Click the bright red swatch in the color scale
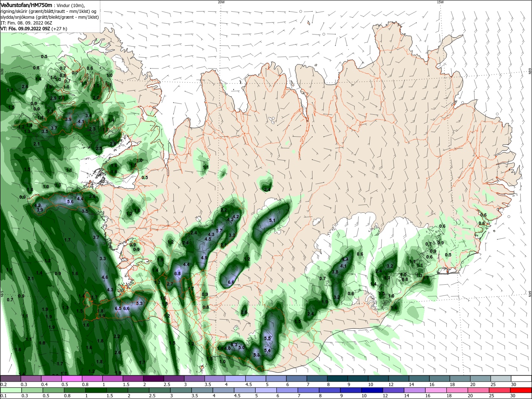Viewport: 532px width, 399px height. pyautogui.click(x=520, y=390)
